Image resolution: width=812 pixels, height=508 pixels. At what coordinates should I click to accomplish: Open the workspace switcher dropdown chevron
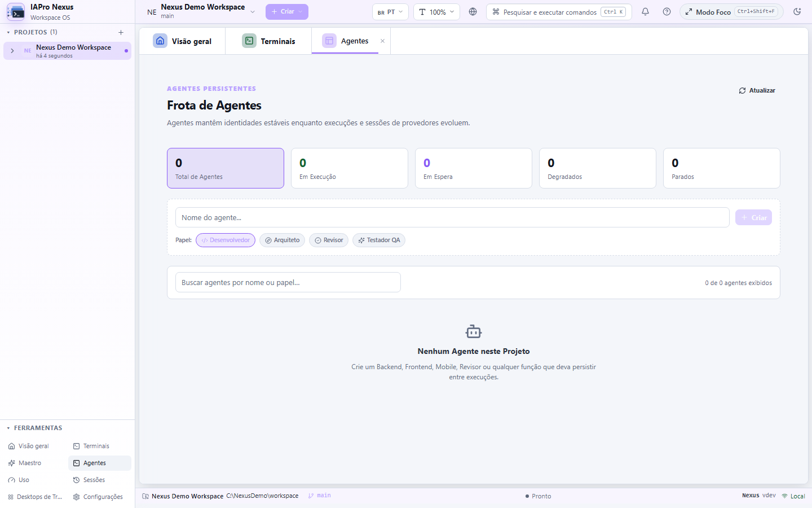(x=253, y=12)
